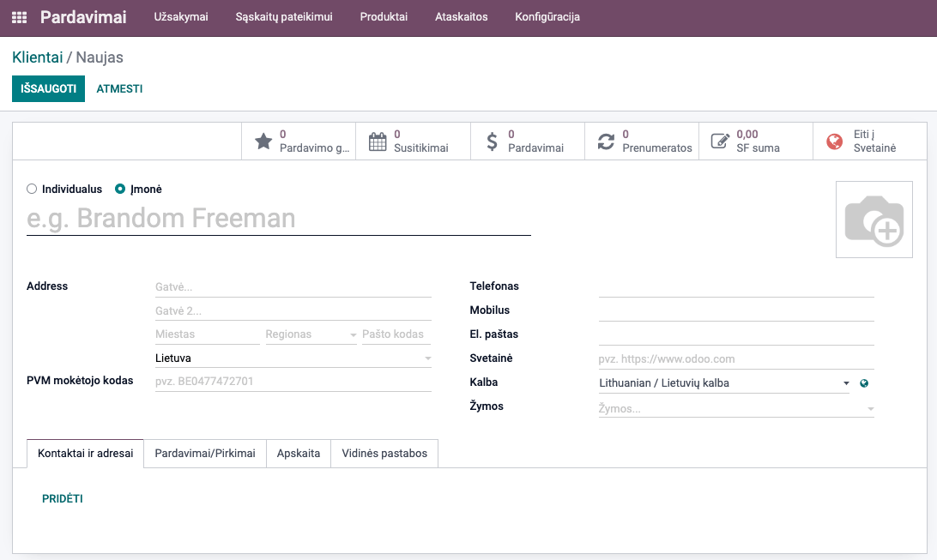Click the SF suma edit icon
Image resolution: width=937 pixels, height=560 pixels.
click(720, 142)
